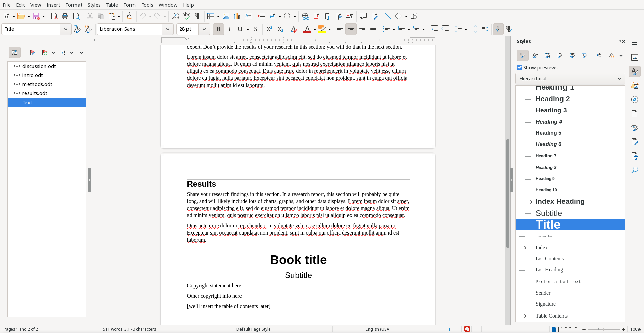Open sidebar Page deck icon

[635, 114]
